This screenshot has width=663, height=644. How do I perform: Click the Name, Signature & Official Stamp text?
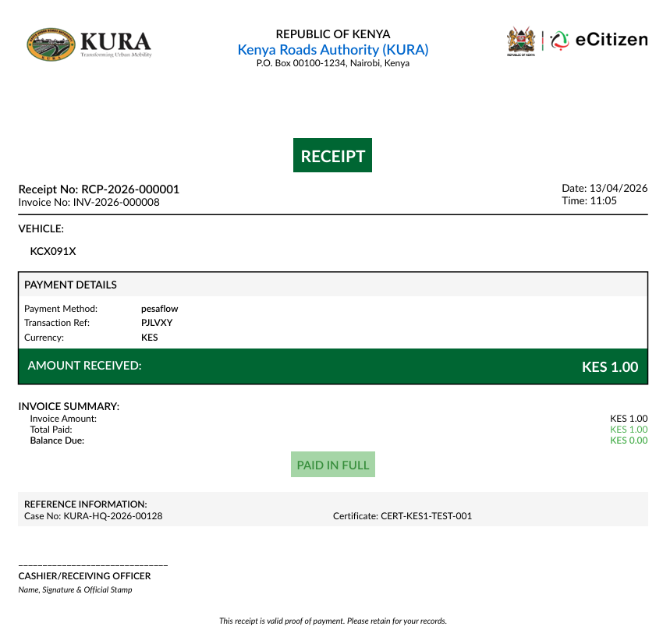(75, 589)
